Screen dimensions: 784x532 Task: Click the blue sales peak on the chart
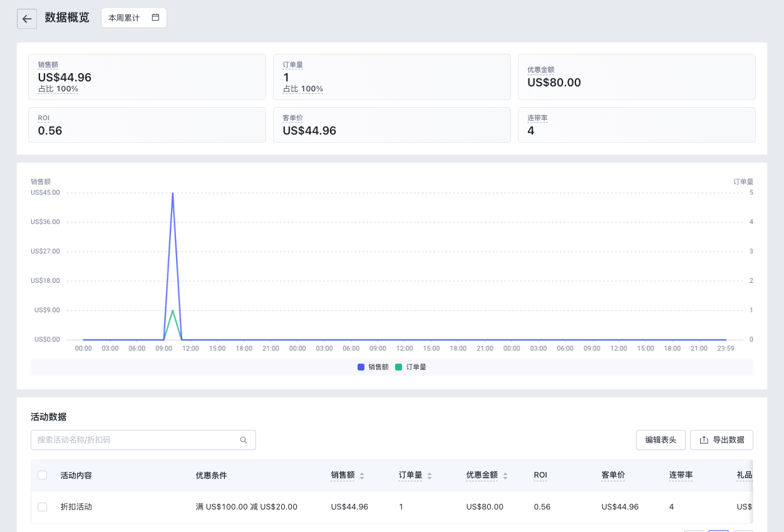(172, 193)
